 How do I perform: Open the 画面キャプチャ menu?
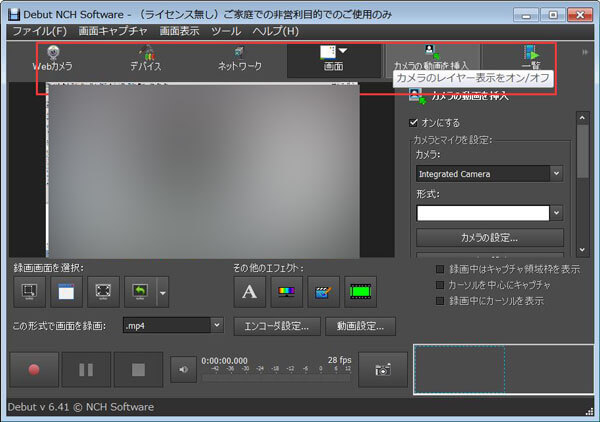point(113,31)
